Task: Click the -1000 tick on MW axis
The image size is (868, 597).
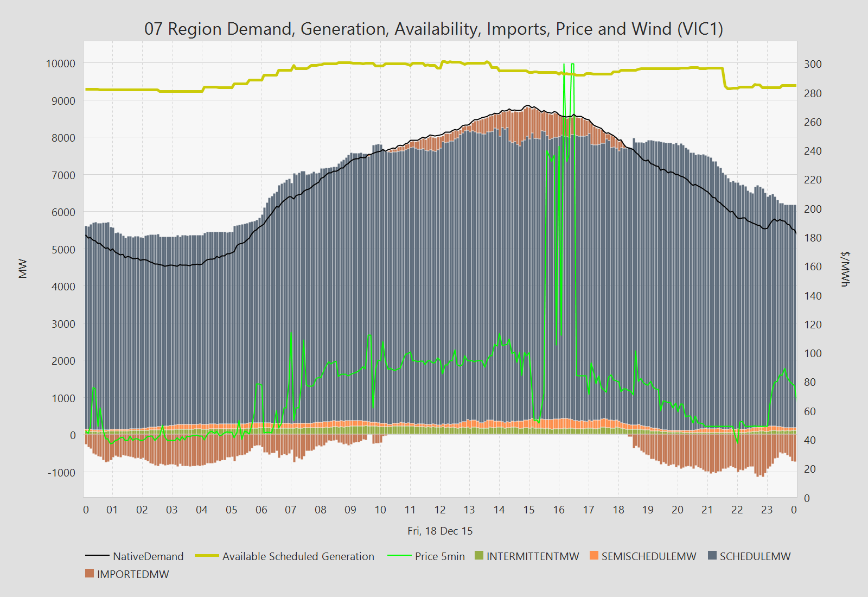Action: (61, 473)
